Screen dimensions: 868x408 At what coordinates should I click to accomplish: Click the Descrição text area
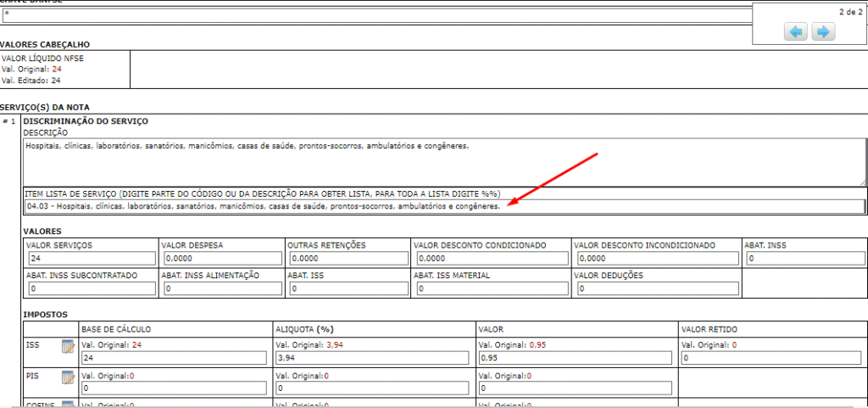coord(444,161)
